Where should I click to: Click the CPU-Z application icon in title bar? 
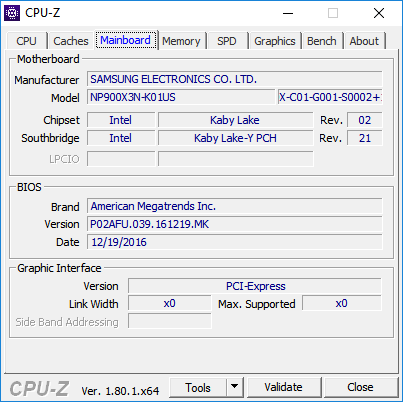pyautogui.click(x=12, y=13)
